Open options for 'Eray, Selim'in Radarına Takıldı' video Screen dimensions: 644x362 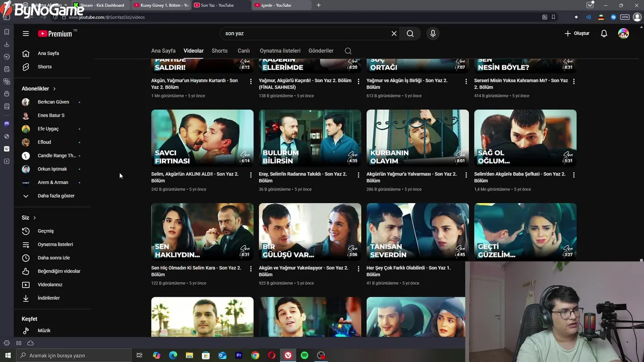pos(358,175)
